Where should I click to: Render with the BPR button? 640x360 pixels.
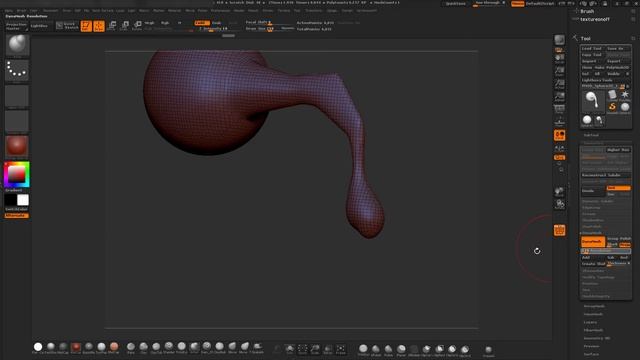[x=559, y=40]
